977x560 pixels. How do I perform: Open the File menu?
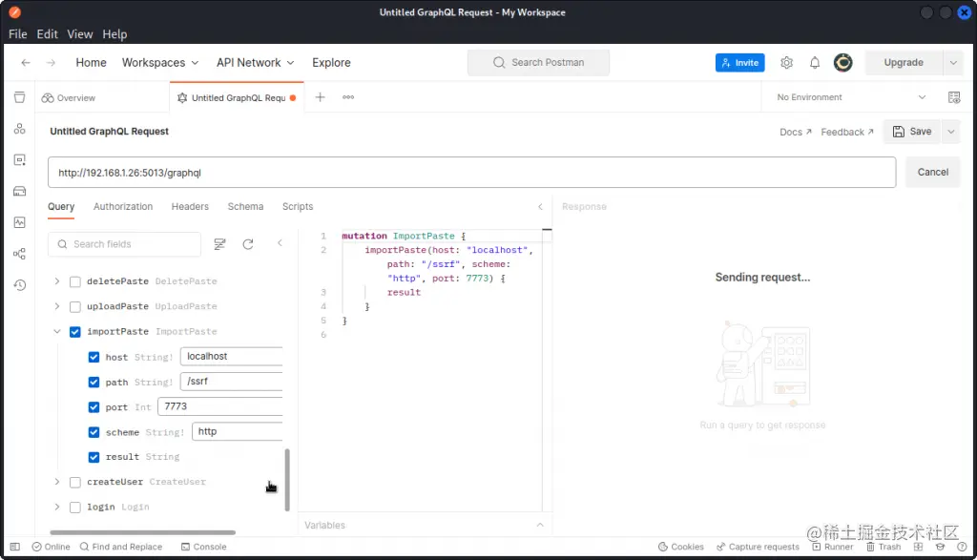17,34
